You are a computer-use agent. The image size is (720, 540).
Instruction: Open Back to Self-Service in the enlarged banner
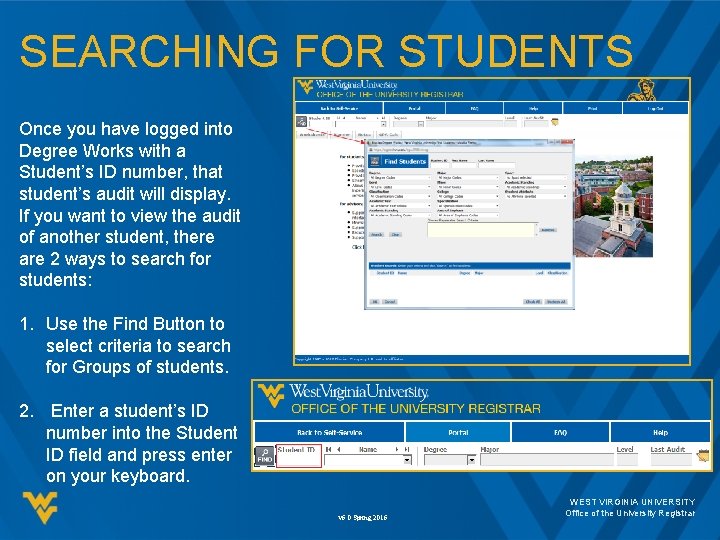pos(329,432)
